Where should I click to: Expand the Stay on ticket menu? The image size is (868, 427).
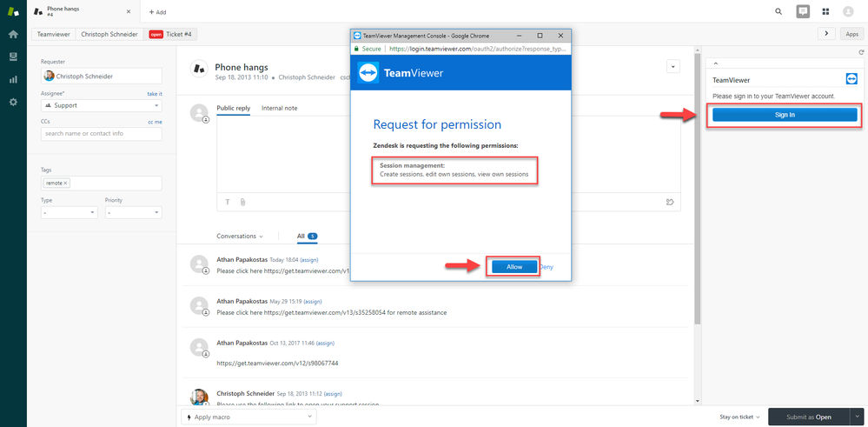739,417
